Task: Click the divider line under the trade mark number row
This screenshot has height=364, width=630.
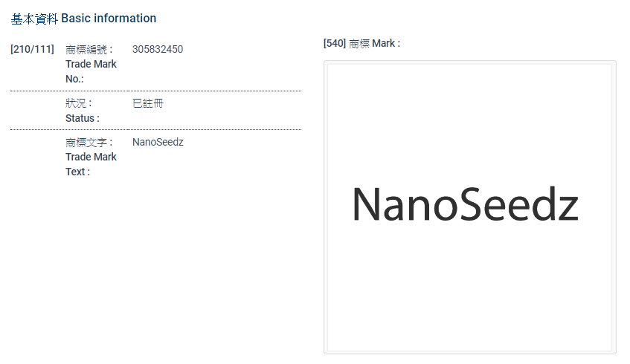Action: (x=155, y=91)
